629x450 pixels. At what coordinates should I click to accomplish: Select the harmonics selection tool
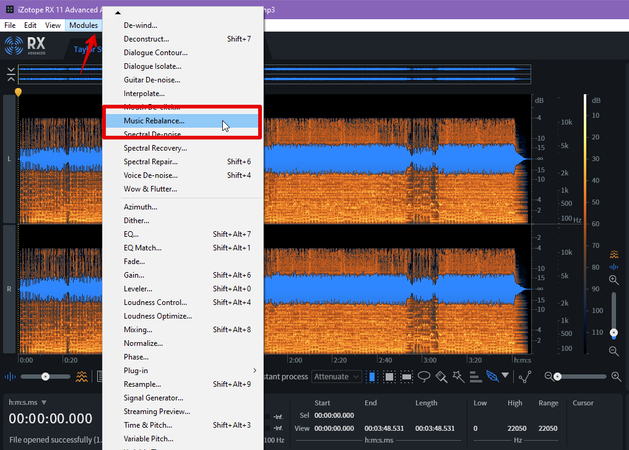475,377
